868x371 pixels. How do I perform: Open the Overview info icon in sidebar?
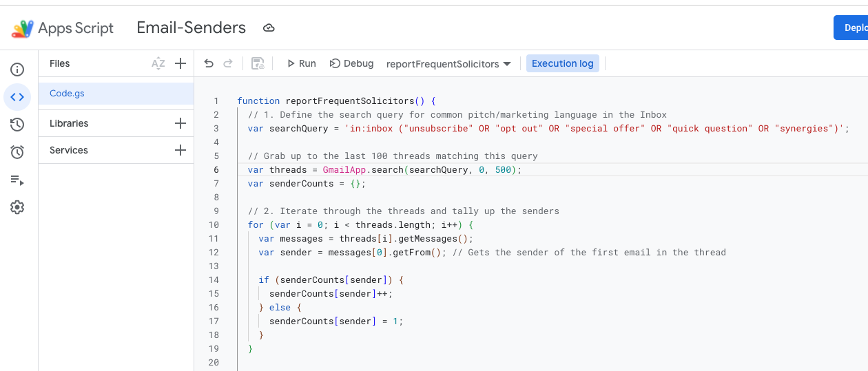[x=17, y=70]
